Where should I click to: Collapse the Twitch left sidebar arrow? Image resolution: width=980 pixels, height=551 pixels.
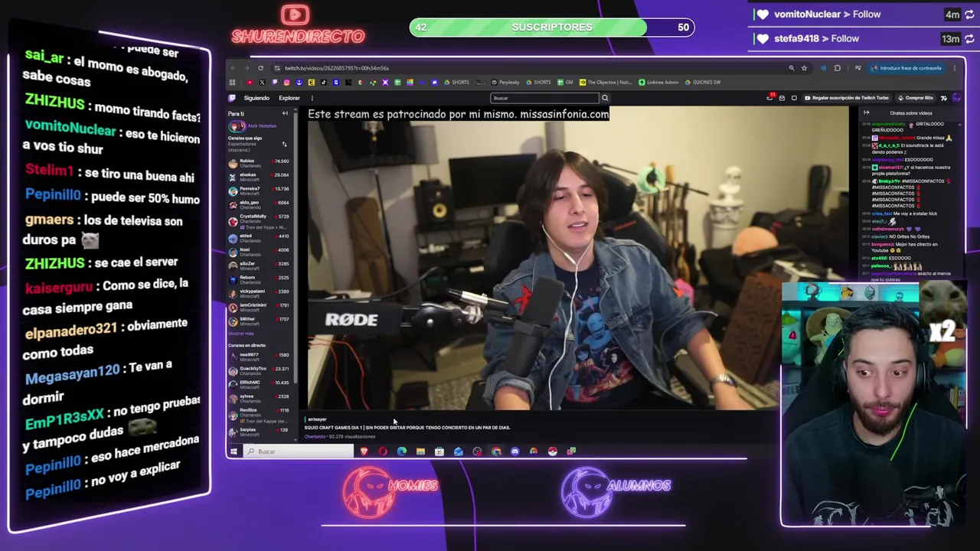pos(285,113)
